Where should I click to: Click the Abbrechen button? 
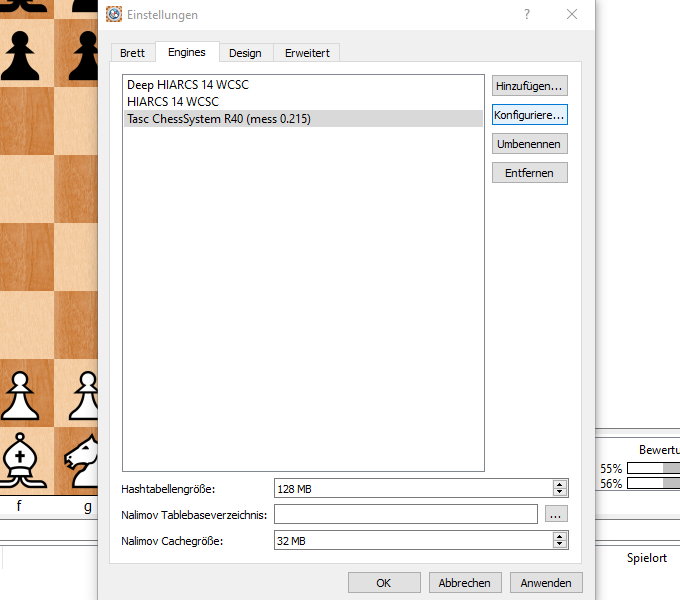[x=465, y=583]
